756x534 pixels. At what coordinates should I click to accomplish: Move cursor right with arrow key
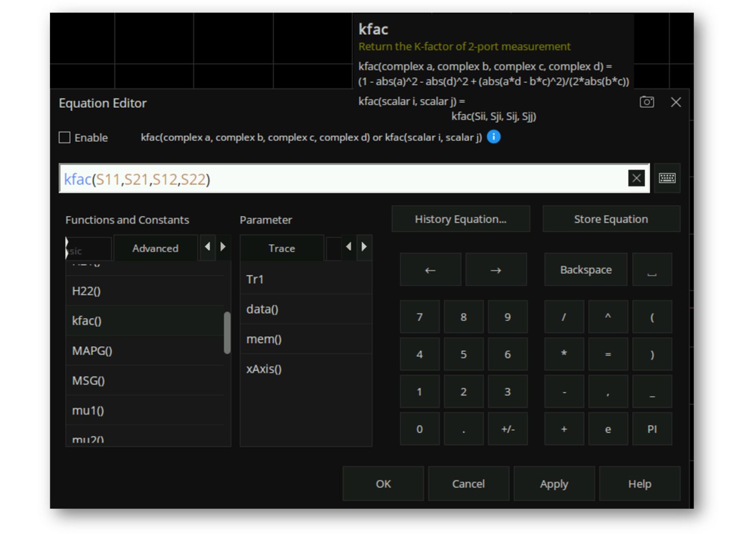(495, 270)
